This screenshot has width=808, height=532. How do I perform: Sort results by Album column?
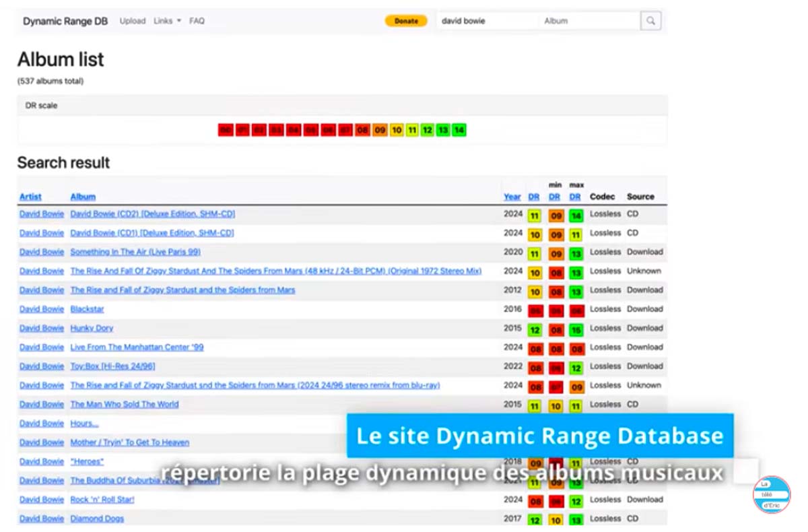(x=83, y=197)
